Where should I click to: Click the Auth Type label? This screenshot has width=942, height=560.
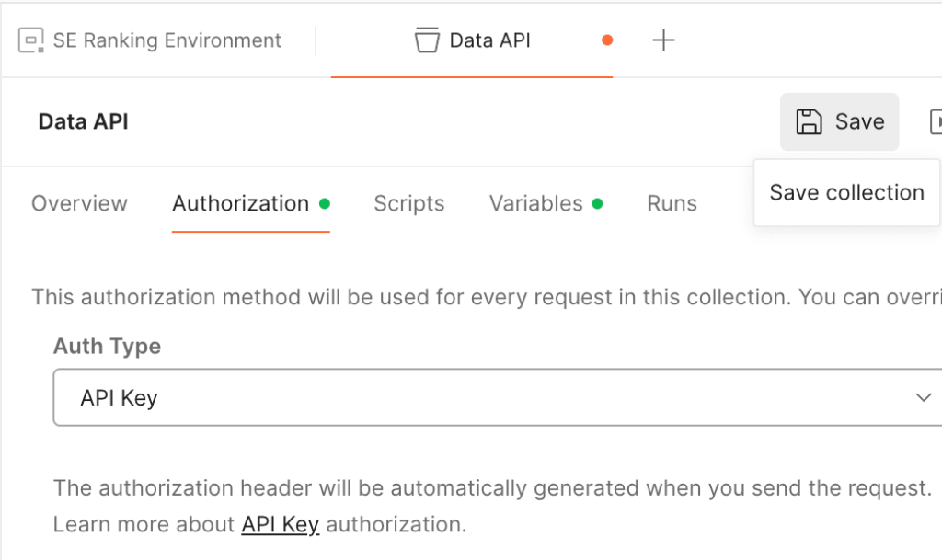[x=107, y=347]
